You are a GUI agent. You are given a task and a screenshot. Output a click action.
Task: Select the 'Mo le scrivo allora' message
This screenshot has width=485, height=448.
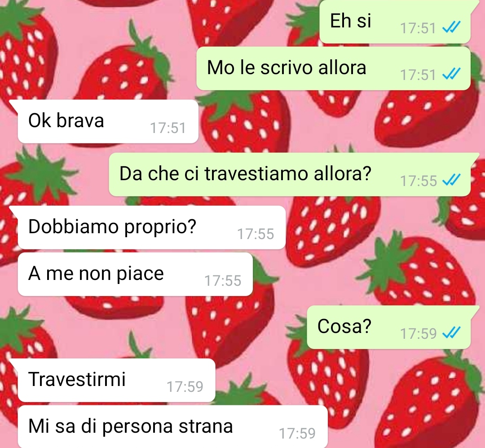point(333,68)
